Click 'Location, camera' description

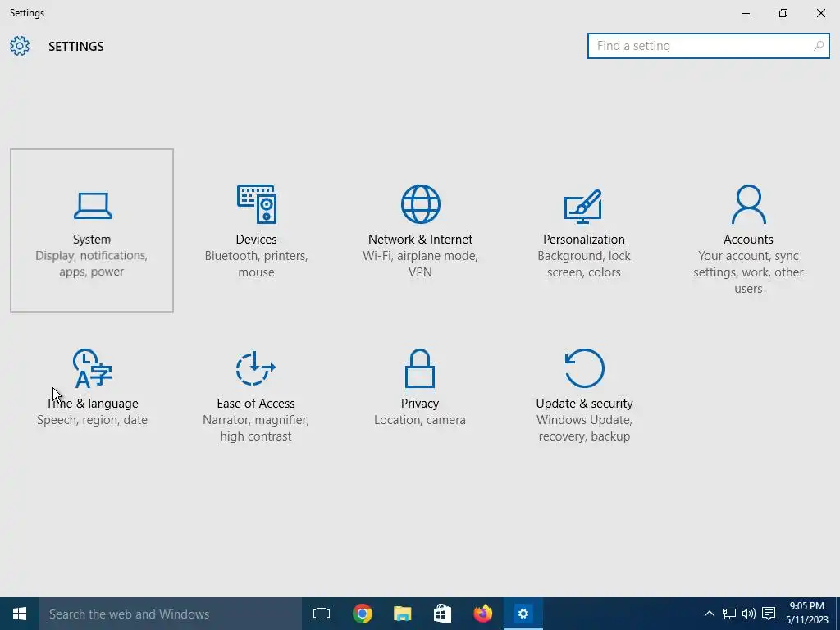pyautogui.click(x=420, y=420)
